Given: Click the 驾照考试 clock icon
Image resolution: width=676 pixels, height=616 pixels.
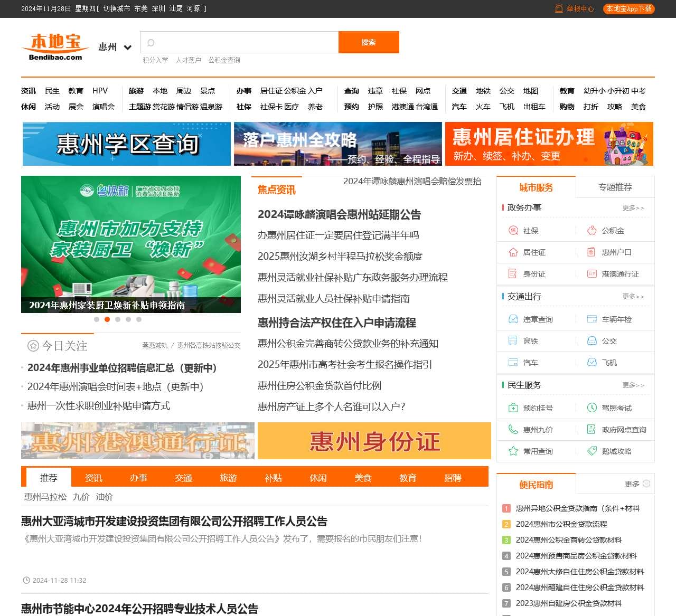Looking at the screenshot, I should [x=591, y=407].
